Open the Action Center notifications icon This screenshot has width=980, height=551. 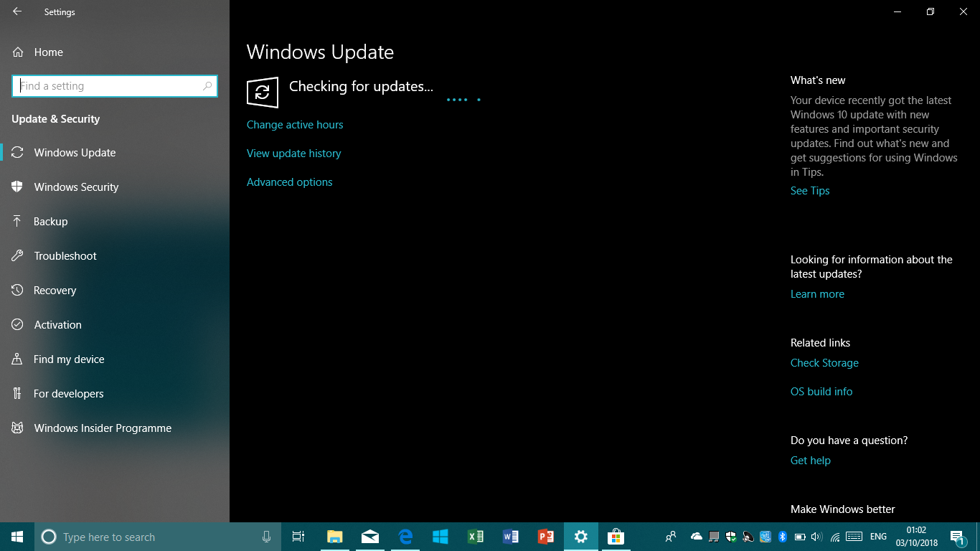957,537
